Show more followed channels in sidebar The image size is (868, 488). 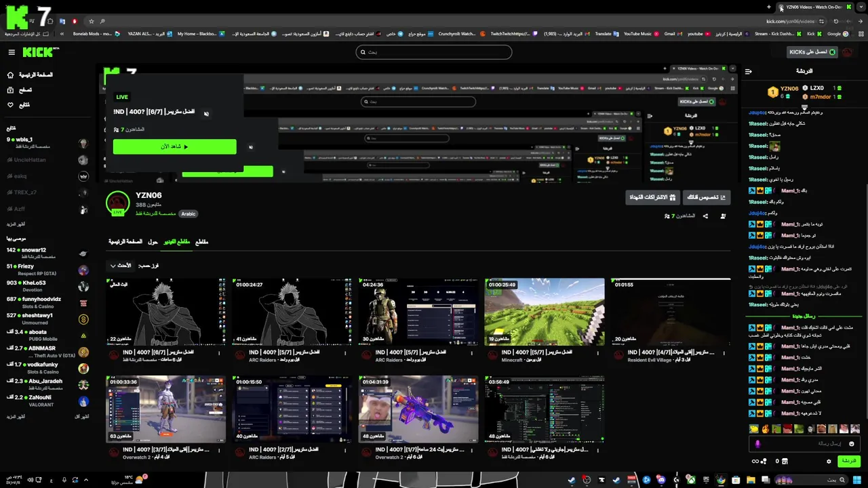16,224
